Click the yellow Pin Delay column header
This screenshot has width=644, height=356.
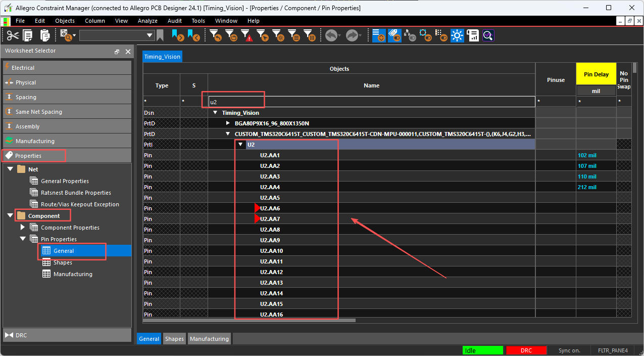coord(596,74)
